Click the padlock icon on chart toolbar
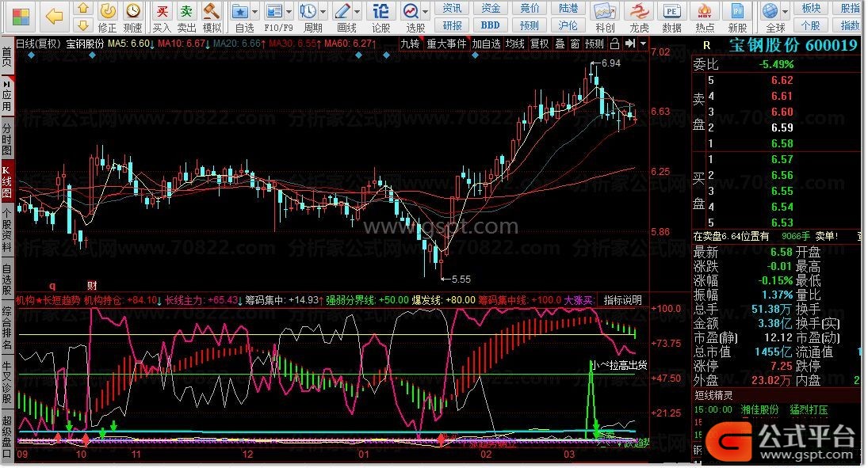The height and width of the screenshot is (468, 868). click(614, 44)
